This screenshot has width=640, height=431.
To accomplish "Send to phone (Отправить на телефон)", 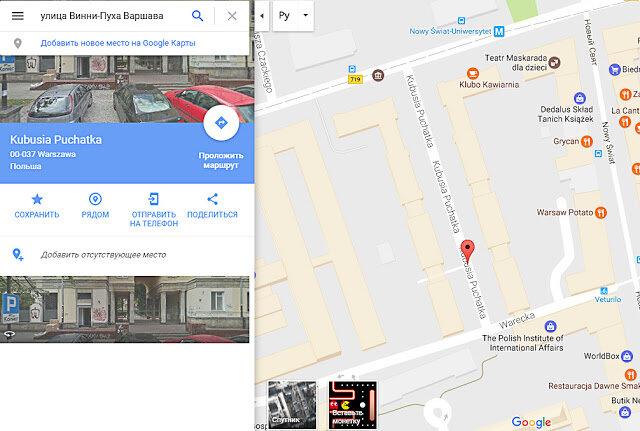I will 154,210.
